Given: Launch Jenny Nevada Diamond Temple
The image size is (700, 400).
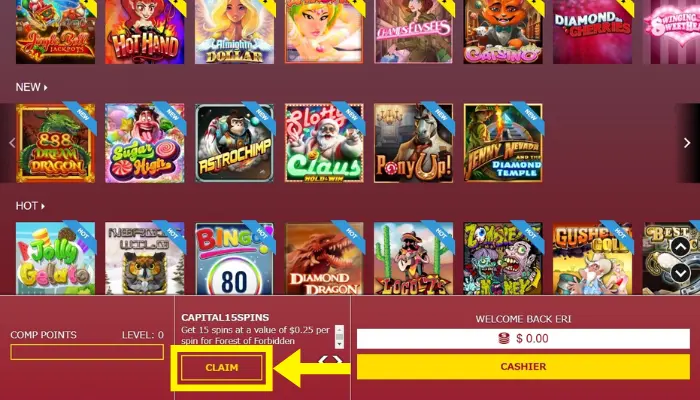Looking at the screenshot, I should click(x=503, y=143).
